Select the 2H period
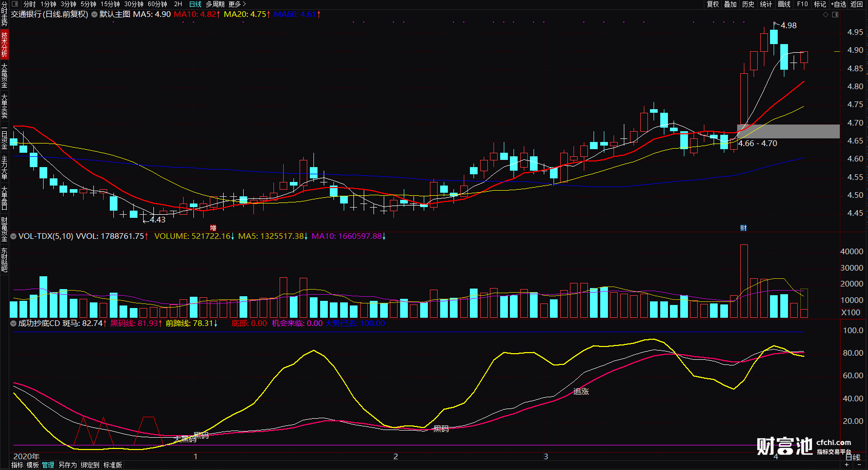This screenshot has height=470, width=868. tap(178, 4)
